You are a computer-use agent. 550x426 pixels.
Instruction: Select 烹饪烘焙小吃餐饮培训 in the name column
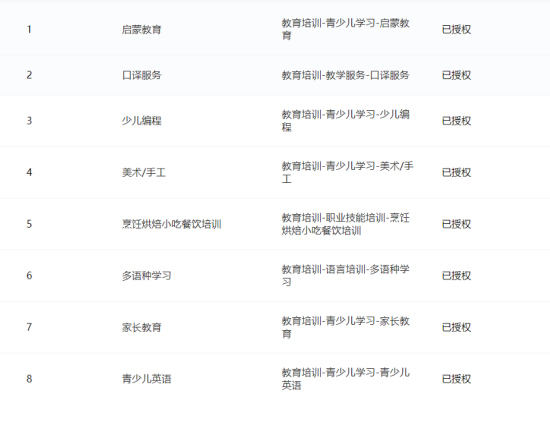click(172, 224)
